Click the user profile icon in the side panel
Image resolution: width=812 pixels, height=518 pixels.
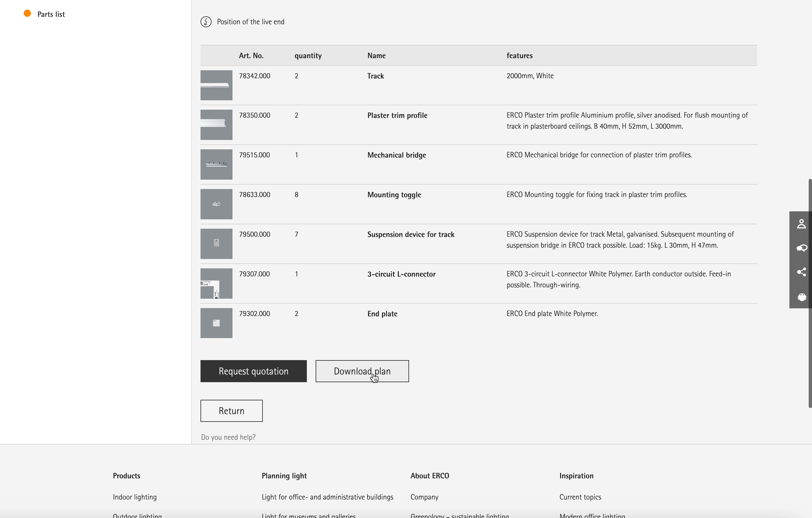[x=801, y=223]
